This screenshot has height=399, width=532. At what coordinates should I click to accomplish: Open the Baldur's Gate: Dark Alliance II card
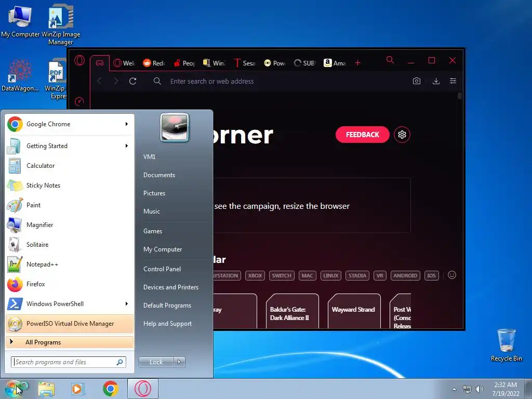tap(292, 311)
